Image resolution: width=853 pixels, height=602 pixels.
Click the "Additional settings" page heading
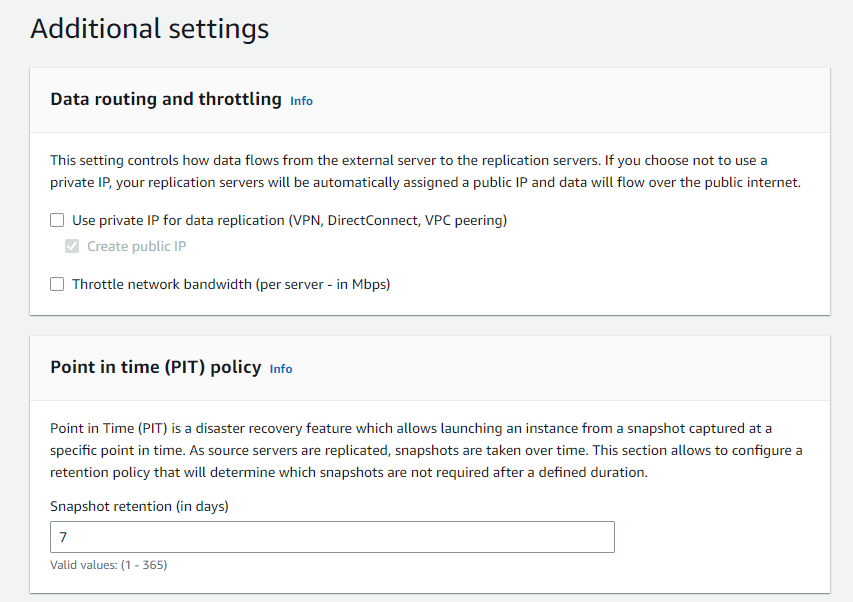149,28
